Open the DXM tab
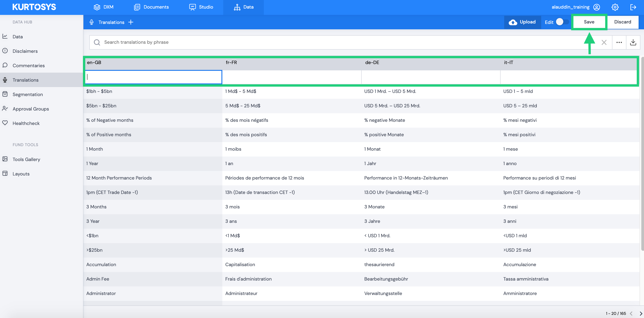The height and width of the screenshot is (318, 644). (x=103, y=7)
